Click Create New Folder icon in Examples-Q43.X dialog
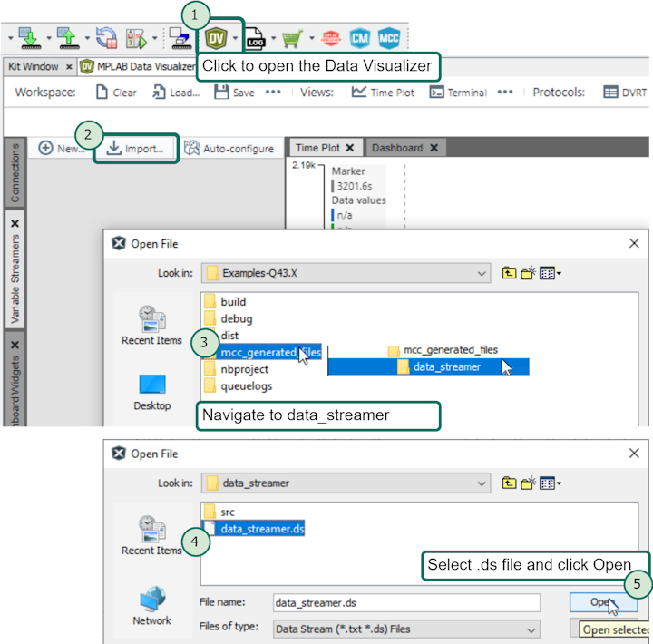 pos(528,273)
